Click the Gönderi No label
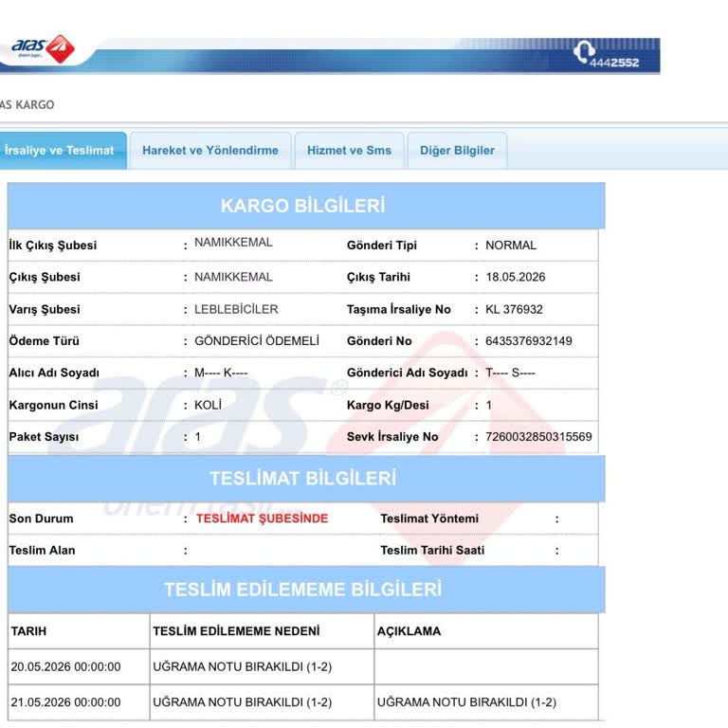 click(x=379, y=341)
